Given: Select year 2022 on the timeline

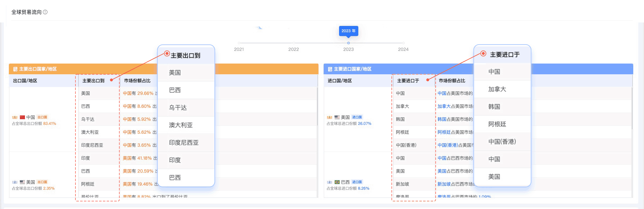Looking at the screenshot, I should point(294,43).
